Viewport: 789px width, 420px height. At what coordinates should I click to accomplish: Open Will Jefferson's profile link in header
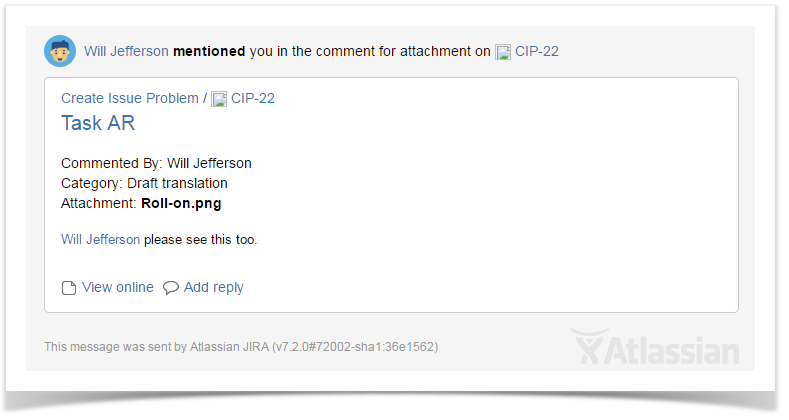tap(126, 51)
